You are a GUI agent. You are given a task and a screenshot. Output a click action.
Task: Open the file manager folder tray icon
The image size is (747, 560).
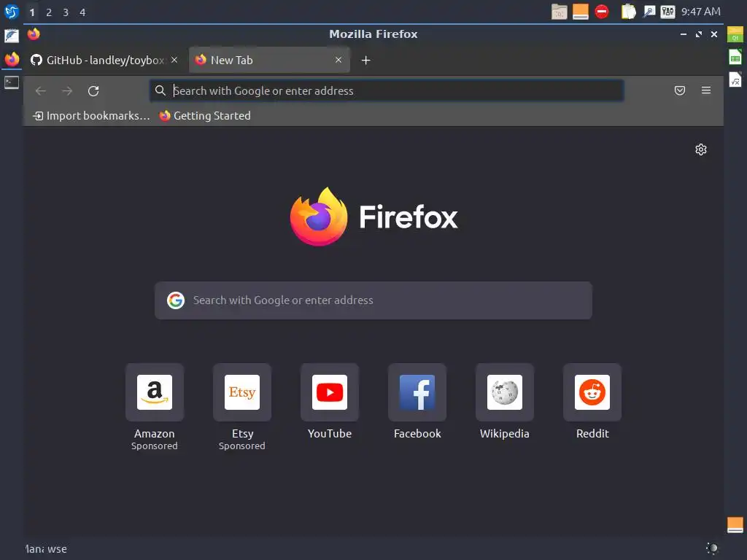pos(560,12)
